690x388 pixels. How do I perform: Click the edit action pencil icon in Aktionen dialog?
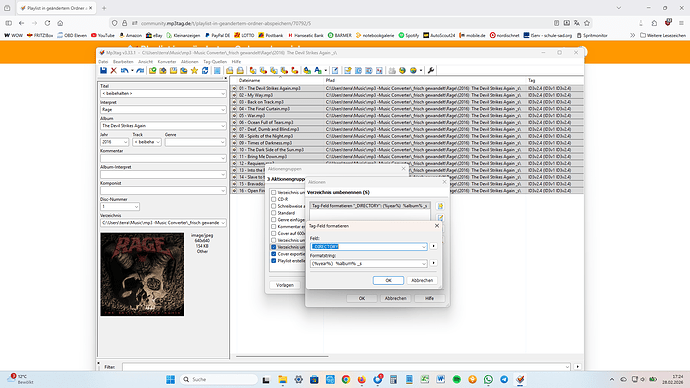click(440, 217)
